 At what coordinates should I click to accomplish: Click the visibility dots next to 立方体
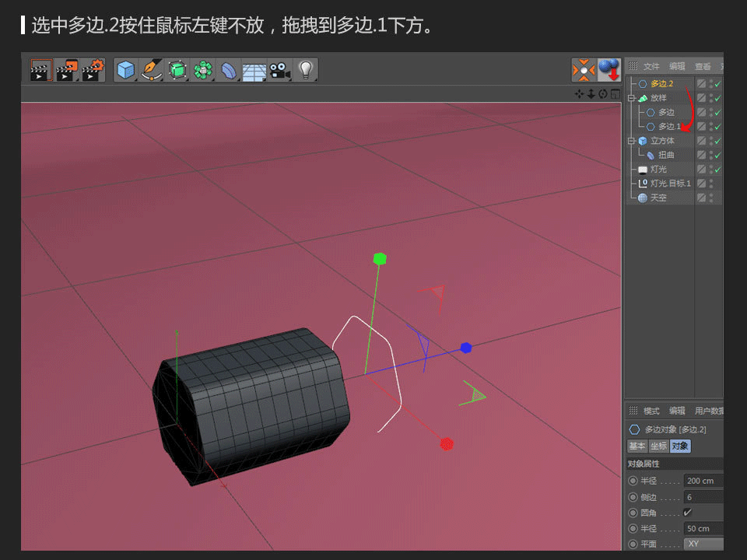710,141
